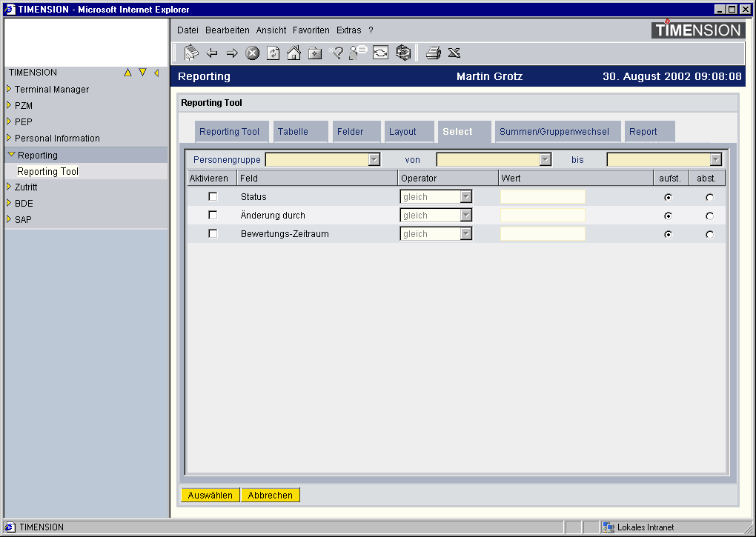
Task: Click the Wert input field for Status
Action: [x=543, y=197]
